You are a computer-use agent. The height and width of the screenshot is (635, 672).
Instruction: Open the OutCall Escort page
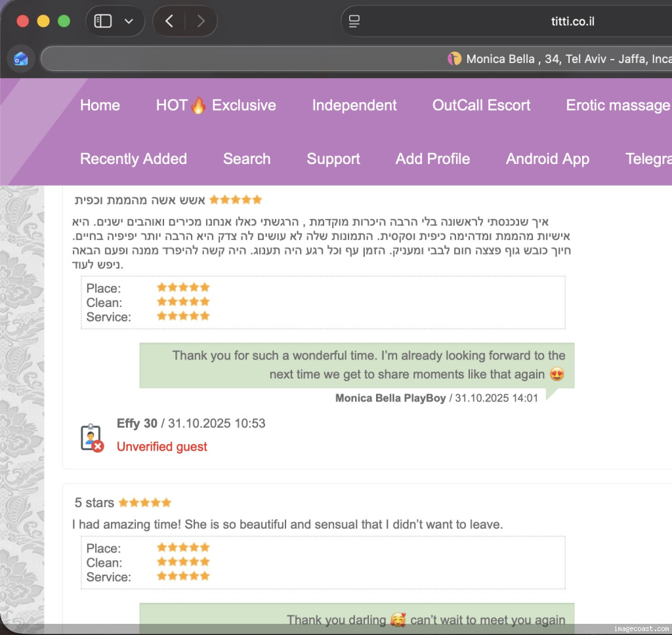(481, 105)
